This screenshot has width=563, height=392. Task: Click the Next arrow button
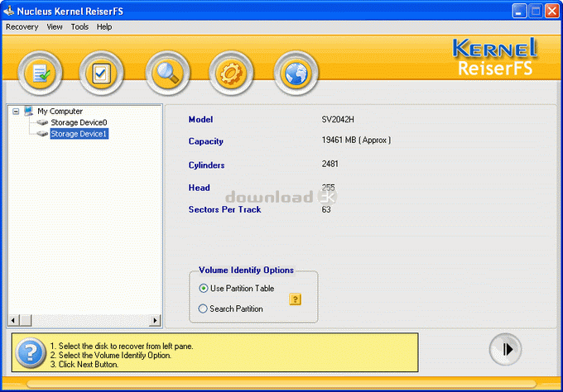click(506, 349)
